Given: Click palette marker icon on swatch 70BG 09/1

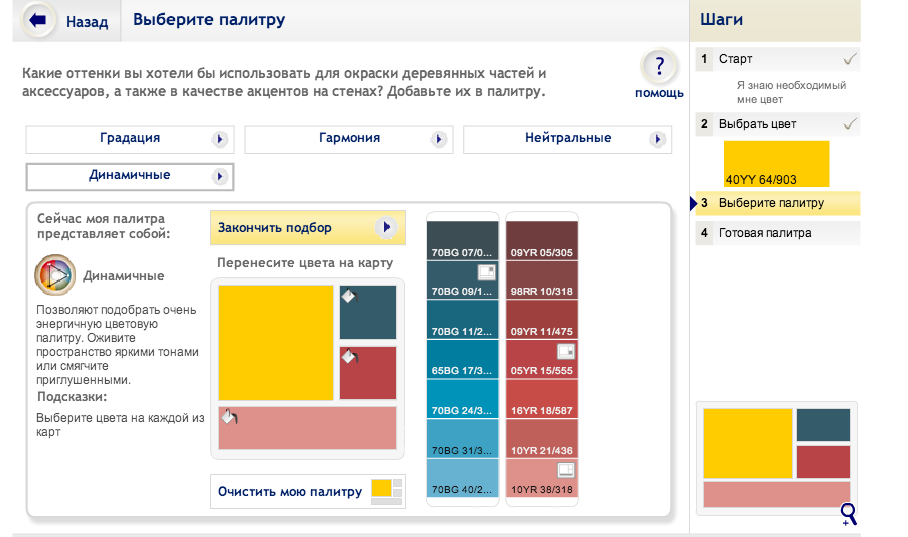Looking at the screenshot, I should click(486, 271).
